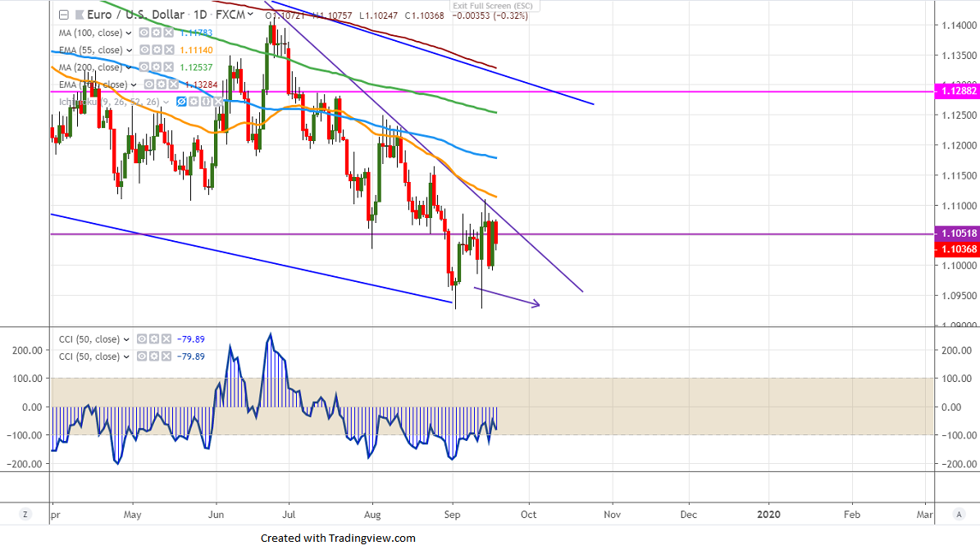Open settings for EMA (55, close) indicator
This screenshot has width=980, height=550.
point(157,50)
